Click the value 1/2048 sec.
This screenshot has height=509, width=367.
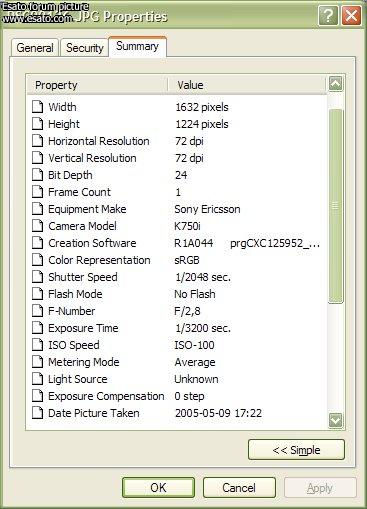pyautogui.click(x=203, y=277)
